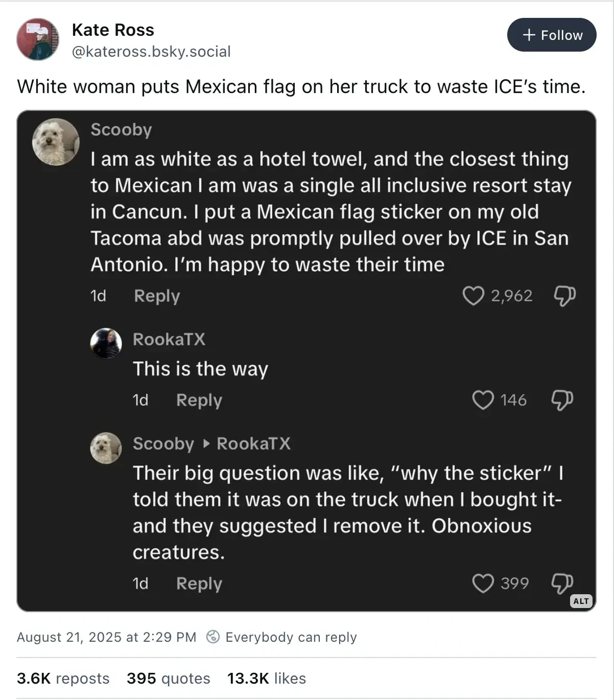Reply to RookaTX's comment
The height and width of the screenshot is (700, 614).
(x=199, y=400)
